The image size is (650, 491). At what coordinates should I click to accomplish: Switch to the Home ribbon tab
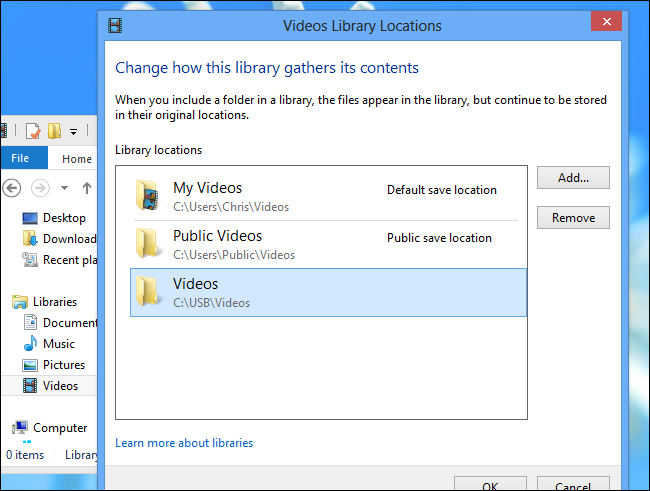[x=77, y=159]
